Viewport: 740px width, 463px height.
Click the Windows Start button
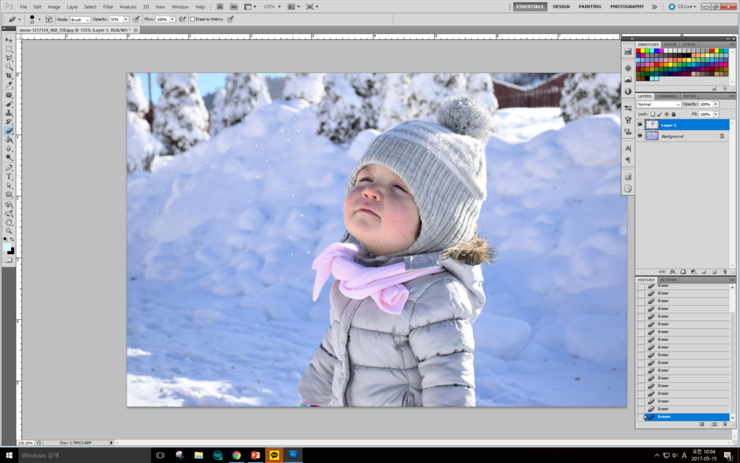pos(9,455)
